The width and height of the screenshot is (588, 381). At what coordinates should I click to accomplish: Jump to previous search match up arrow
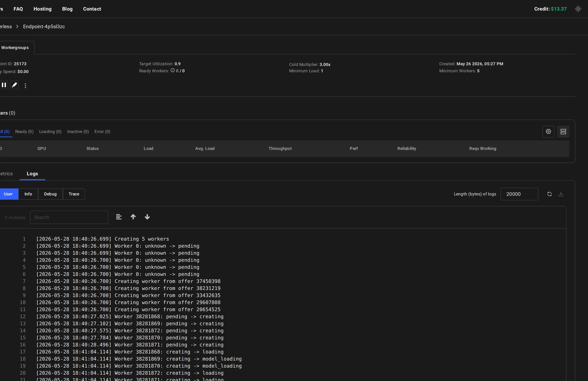[x=133, y=217]
